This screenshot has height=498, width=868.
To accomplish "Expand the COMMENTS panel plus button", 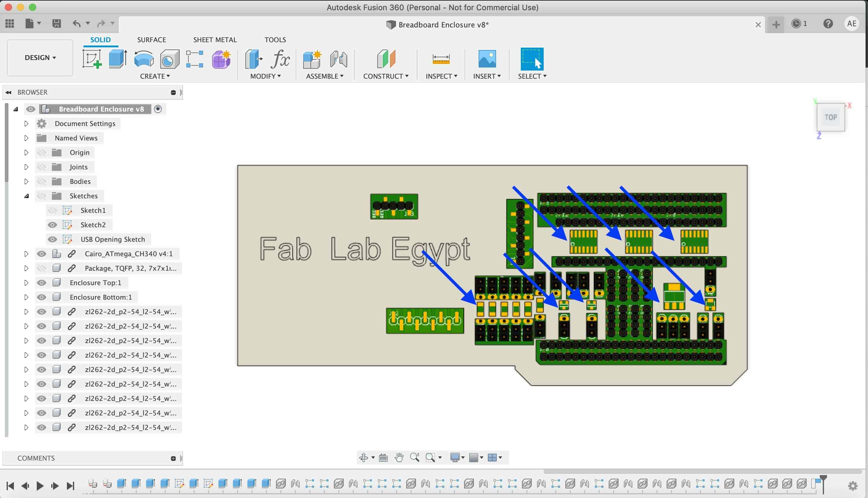I will (173, 458).
